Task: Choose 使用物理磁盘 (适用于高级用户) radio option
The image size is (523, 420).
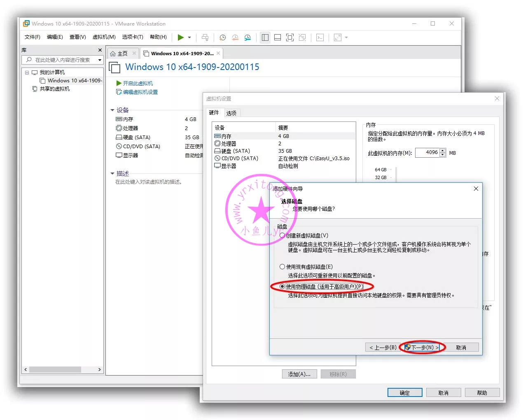Action: point(283,287)
